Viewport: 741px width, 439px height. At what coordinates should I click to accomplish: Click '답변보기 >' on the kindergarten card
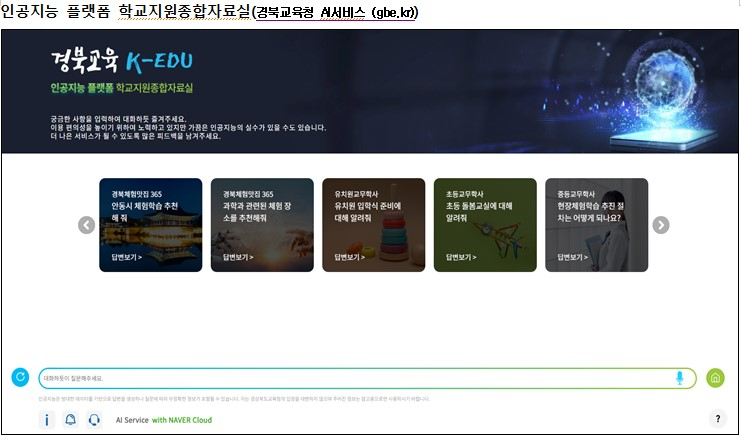(x=349, y=257)
